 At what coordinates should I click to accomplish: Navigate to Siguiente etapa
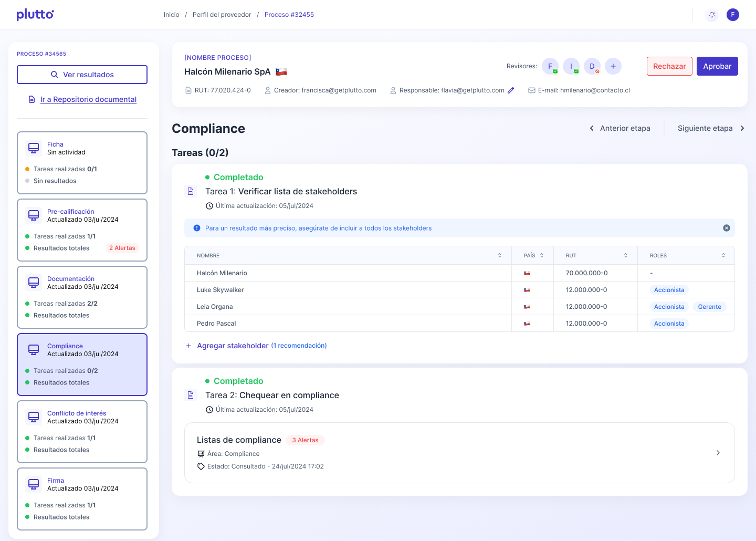point(710,128)
